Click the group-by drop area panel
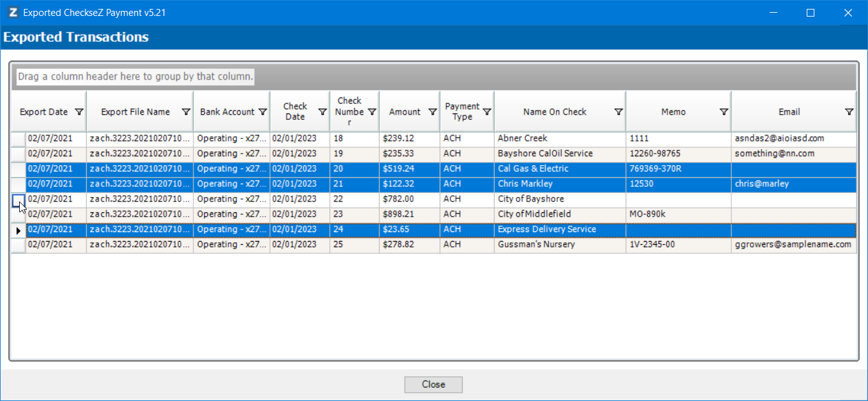The height and width of the screenshot is (401, 868). pyautogui.click(x=434, y=77)
